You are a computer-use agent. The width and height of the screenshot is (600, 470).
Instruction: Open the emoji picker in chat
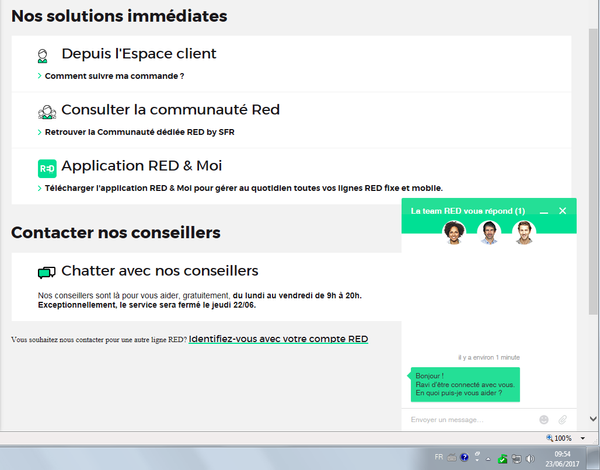tap(544, 420)
